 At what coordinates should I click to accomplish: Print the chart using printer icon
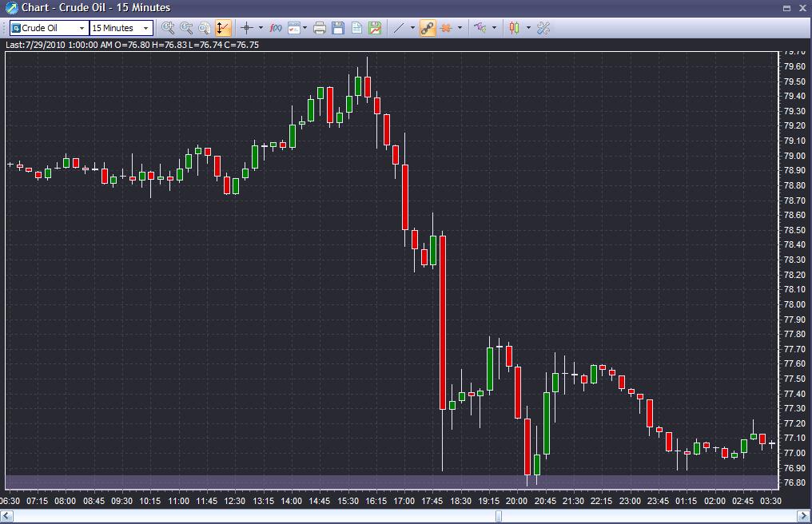pos(320,28)
